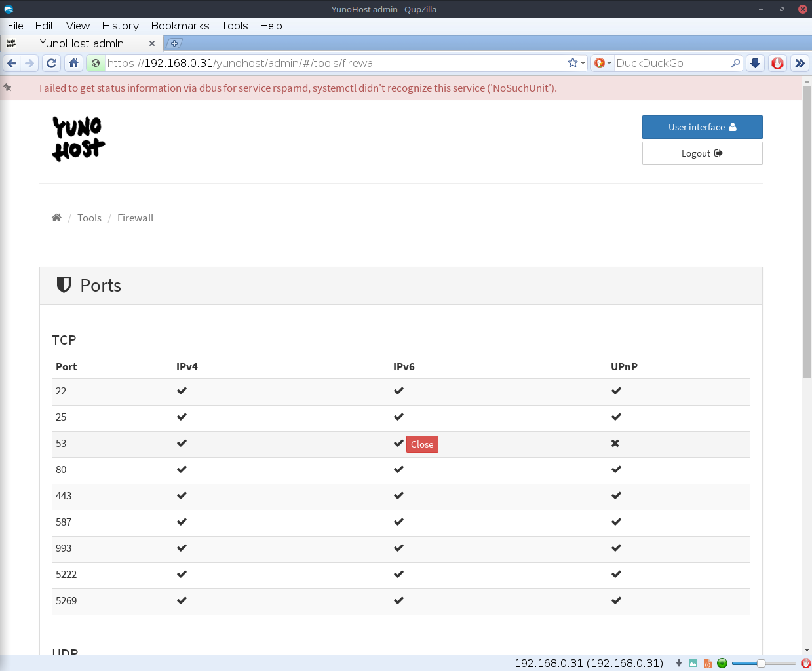The height and width of the screenshot is (671, 812).
Task: Click the Logout button
Action: (x=702, y=153)
